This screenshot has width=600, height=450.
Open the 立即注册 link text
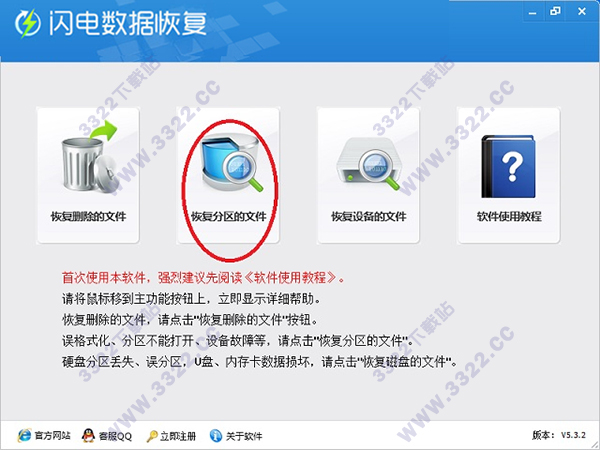[178, 436]
